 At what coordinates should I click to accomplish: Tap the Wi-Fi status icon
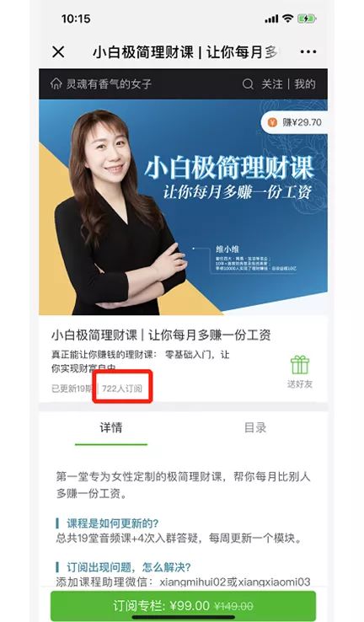[288, 19]
